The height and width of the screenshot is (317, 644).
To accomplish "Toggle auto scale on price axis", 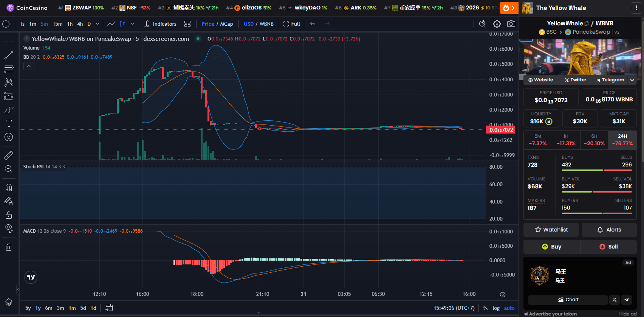I will [x=509, y=308].
